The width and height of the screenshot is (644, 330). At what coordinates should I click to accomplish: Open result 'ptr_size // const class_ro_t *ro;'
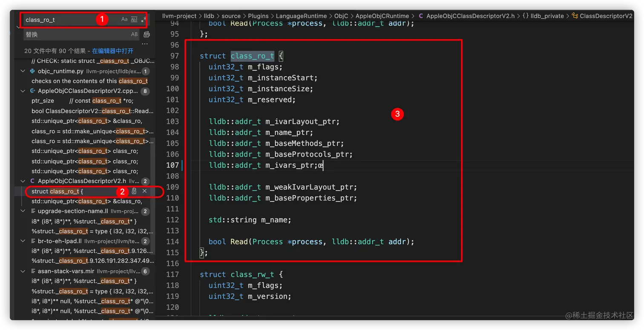point(82,101)
